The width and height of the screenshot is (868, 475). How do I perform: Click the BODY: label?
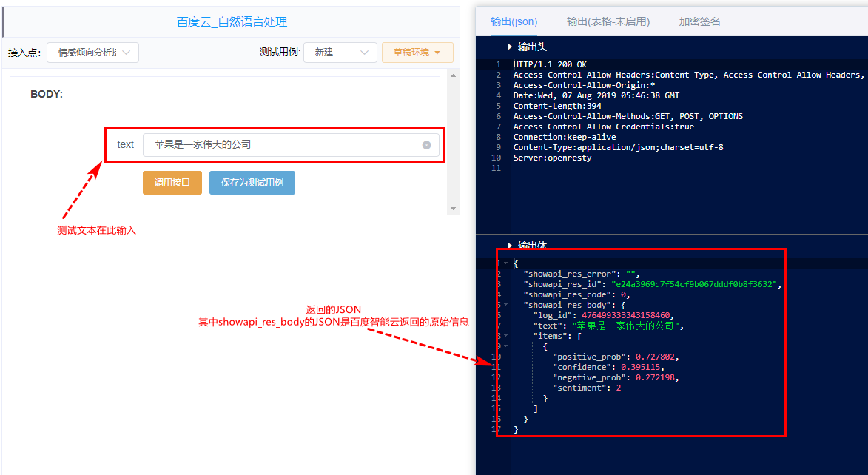pos(47,95)
